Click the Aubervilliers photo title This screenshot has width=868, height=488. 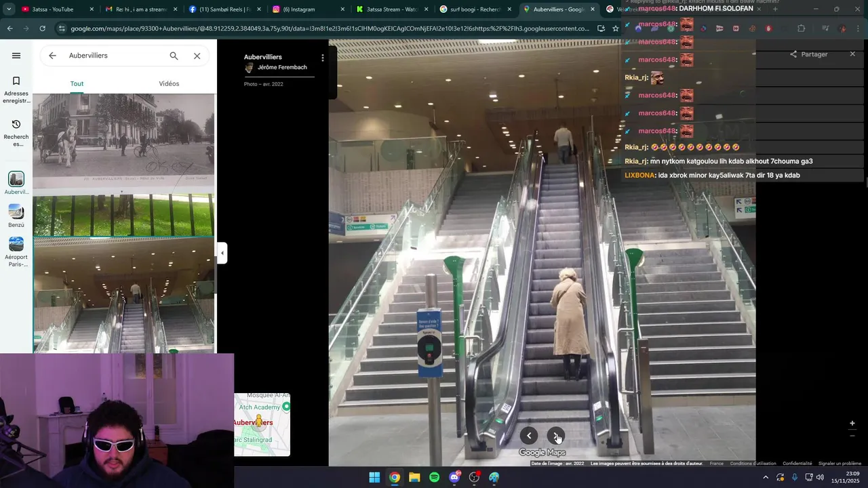(x=263, y=57)
